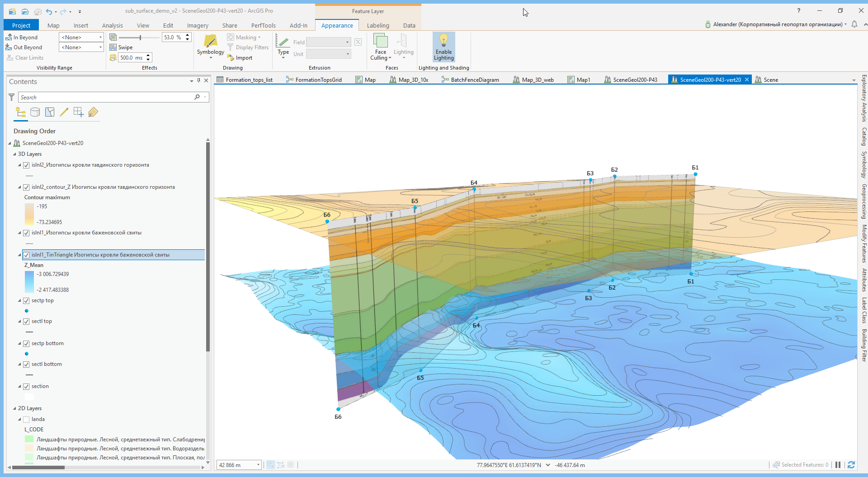Image resolution: width=868 pixels, height=477 pixels.
Task: Click the help question mark icon
Action: [x=799, y=11]
